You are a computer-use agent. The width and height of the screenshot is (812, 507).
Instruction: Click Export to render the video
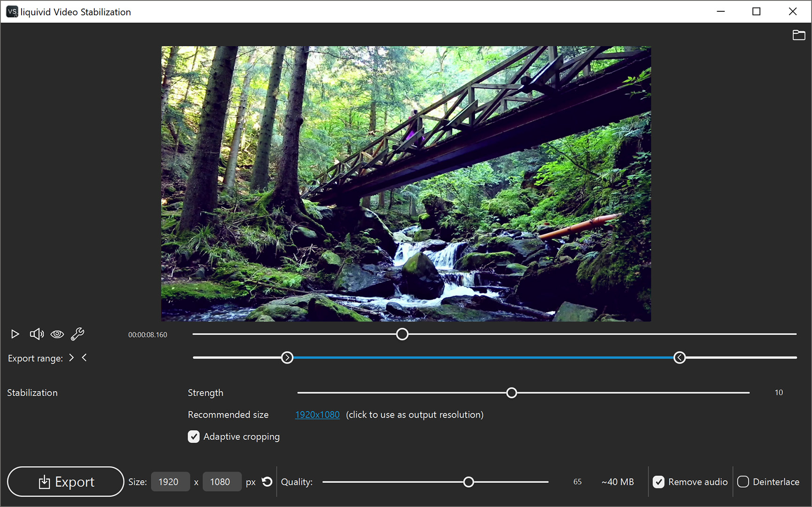click(66, 482)
